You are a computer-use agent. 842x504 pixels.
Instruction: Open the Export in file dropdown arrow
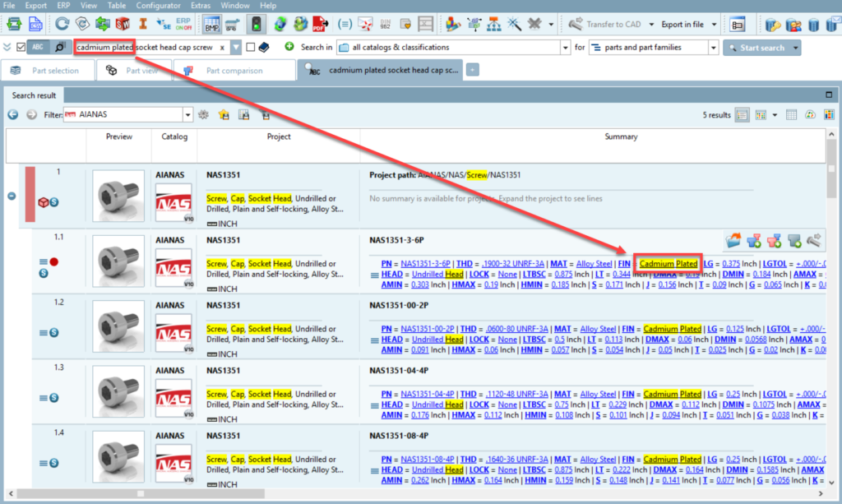714,24
